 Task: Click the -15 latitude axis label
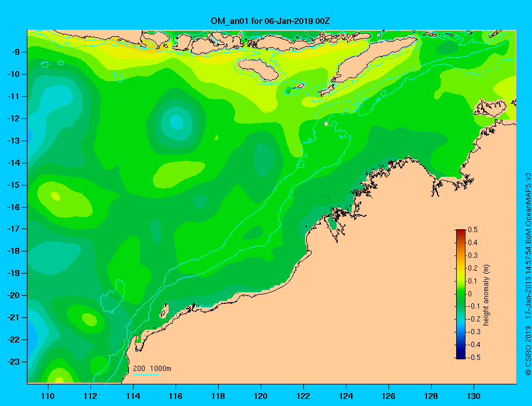tap(12, 185)
